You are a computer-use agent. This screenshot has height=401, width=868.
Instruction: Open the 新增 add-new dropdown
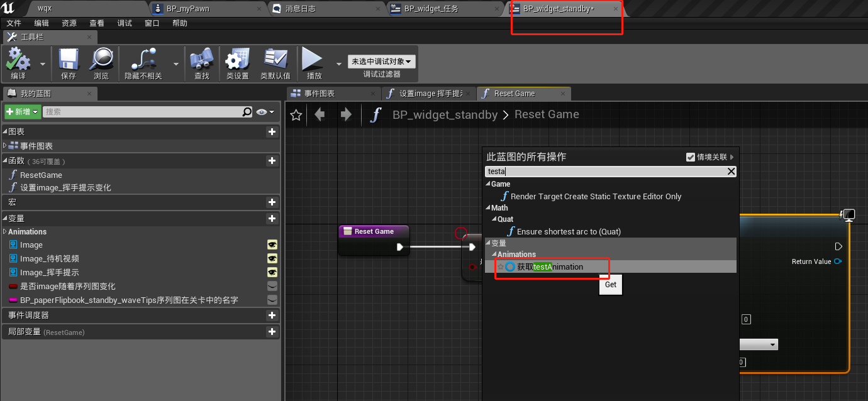pyautogui.click(x=22, y=112)
